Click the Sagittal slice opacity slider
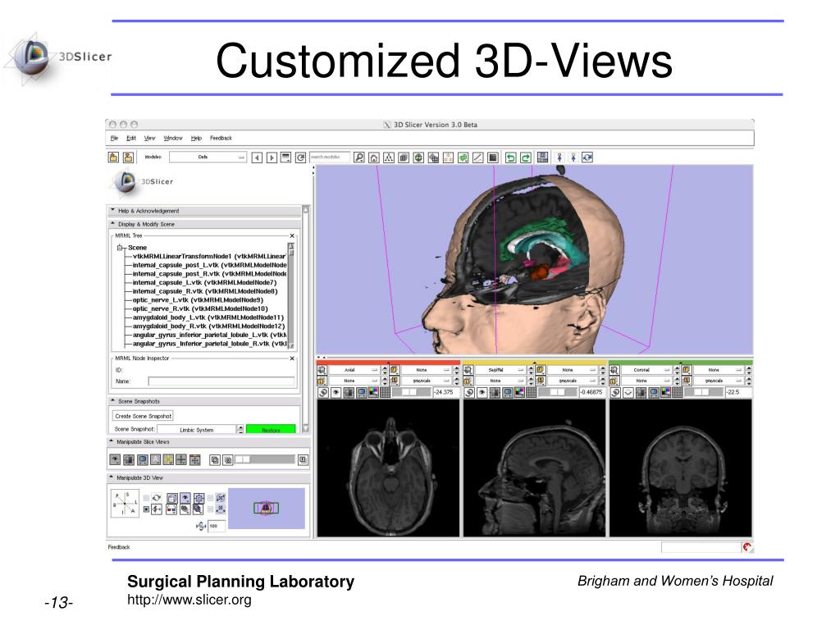 [558, 392]
